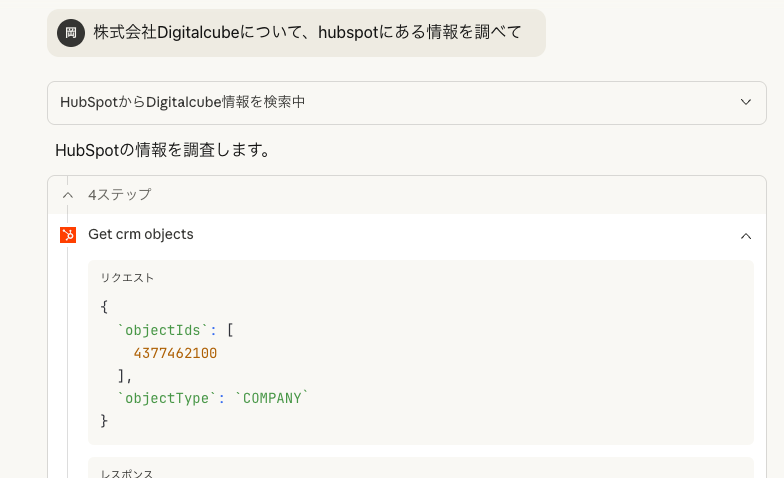Click the closing brace of request JSON
Screen dimensions: 784x478
point(105,421)
